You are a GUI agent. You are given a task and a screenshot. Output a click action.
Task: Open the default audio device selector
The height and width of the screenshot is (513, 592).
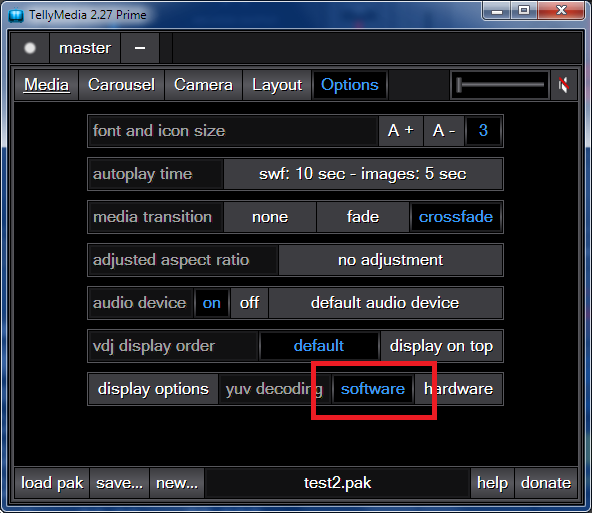(x=385, y=303)
